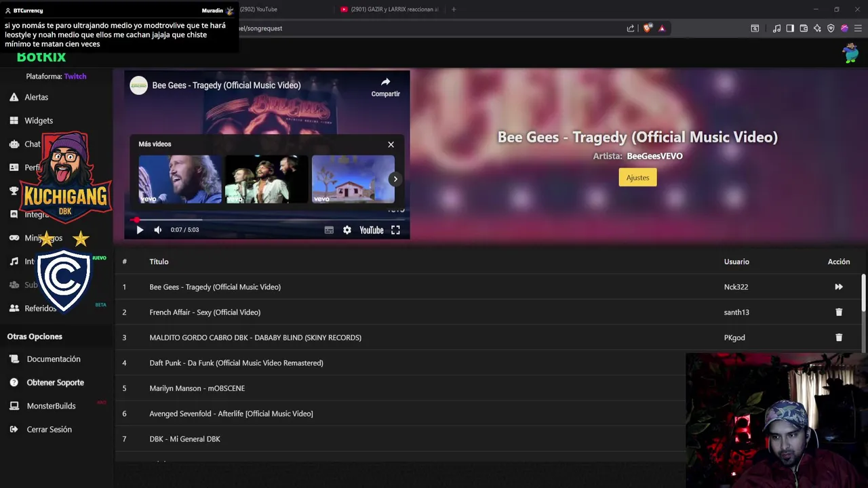
Task: Click the Referidos people icon
Action: 14,308
